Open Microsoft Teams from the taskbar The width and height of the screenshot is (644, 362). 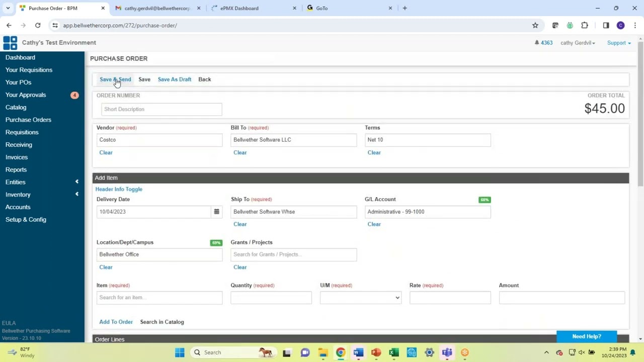coord(447,352)
